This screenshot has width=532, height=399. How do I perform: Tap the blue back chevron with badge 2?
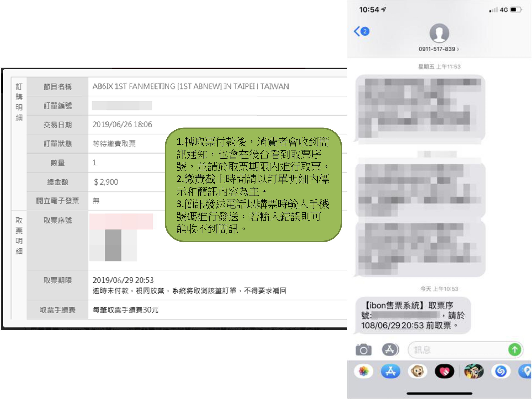(x=361, y=31)
